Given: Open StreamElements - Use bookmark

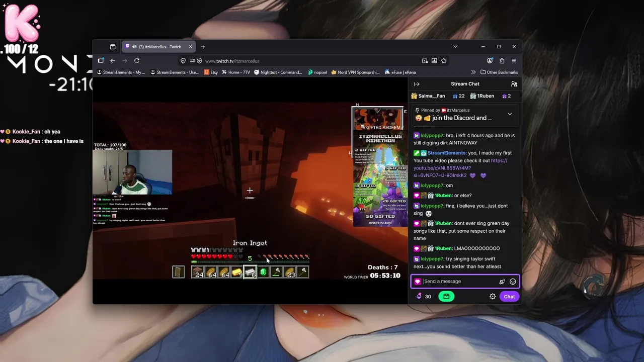Looking at the screenshot, I should [x=175, y=72].
